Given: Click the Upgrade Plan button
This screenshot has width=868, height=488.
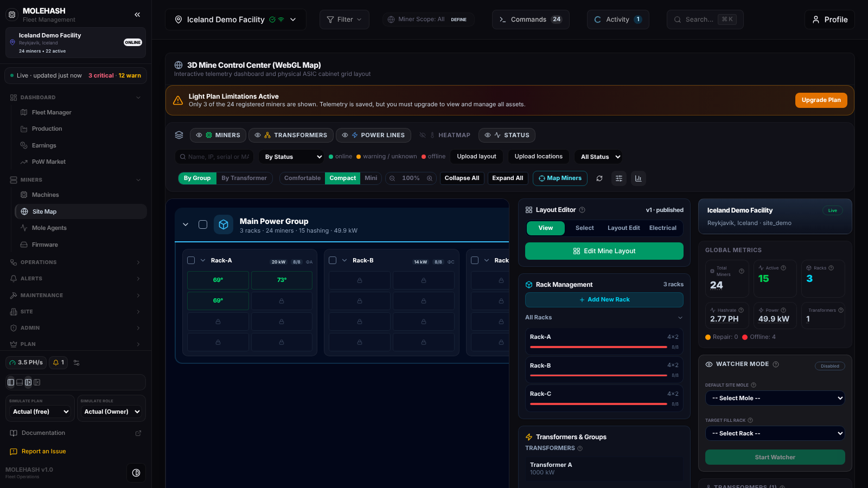Looking at the screenshot, I should (x=821, y=100).
